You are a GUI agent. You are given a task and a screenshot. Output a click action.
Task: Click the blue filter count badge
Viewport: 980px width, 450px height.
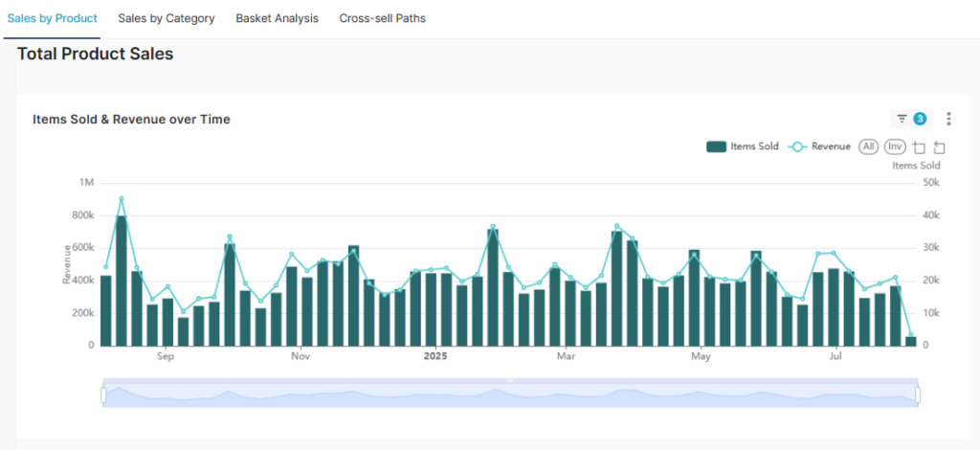pyautogui.click(x=920, y=119)
